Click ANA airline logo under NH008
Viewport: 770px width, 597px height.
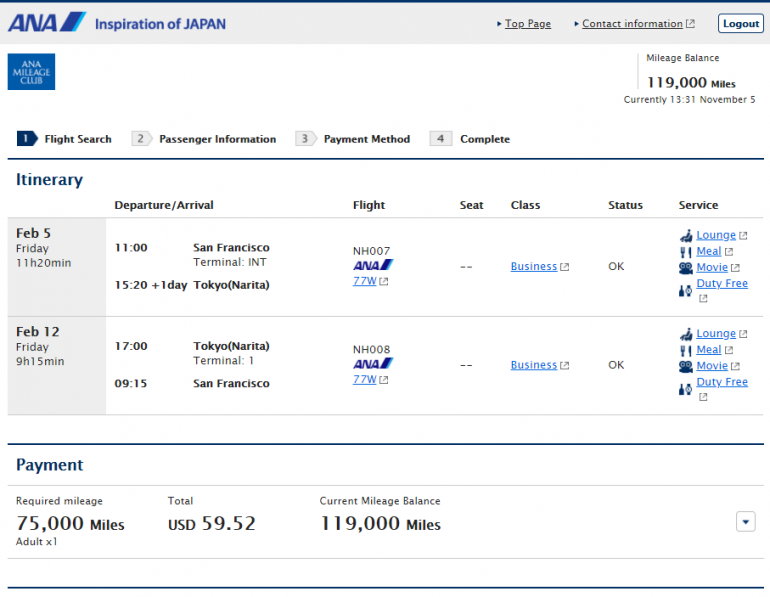click(372, 364)
